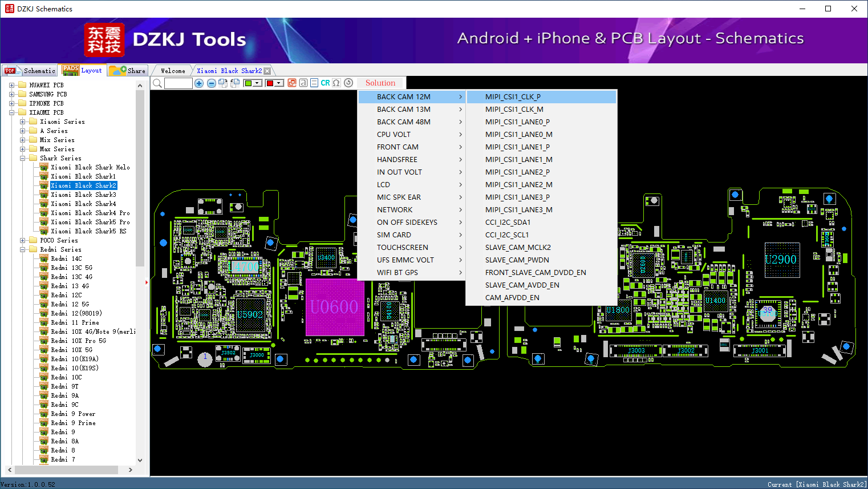Open the red color dropdown arrow
Screen dimensions: 868x489
click(x=279, y=83)
